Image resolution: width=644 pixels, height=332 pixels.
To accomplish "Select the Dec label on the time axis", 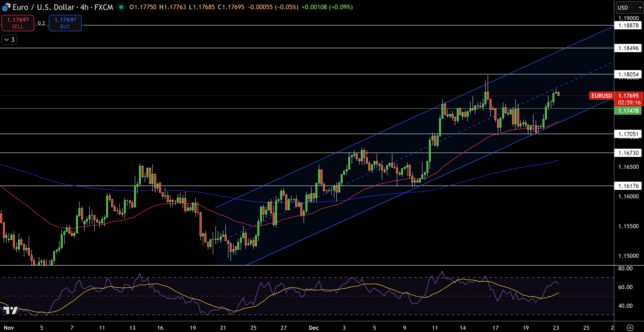I will tap(314, 328).
